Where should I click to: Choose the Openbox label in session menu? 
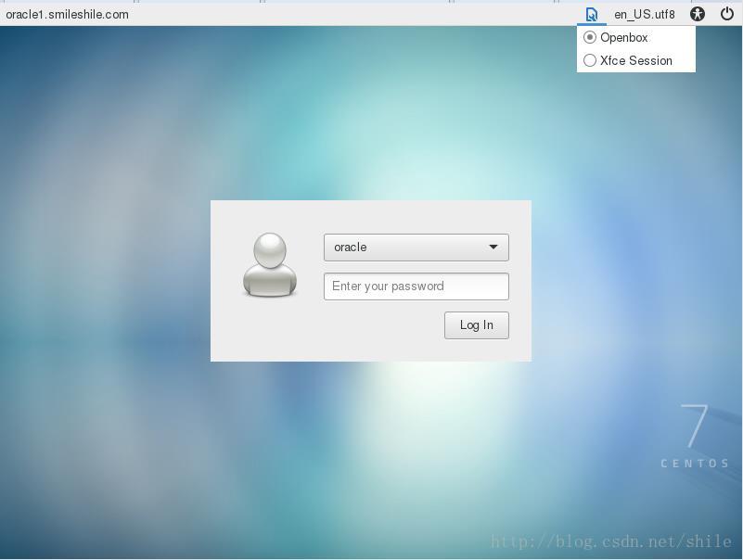(x=624, y=38)
